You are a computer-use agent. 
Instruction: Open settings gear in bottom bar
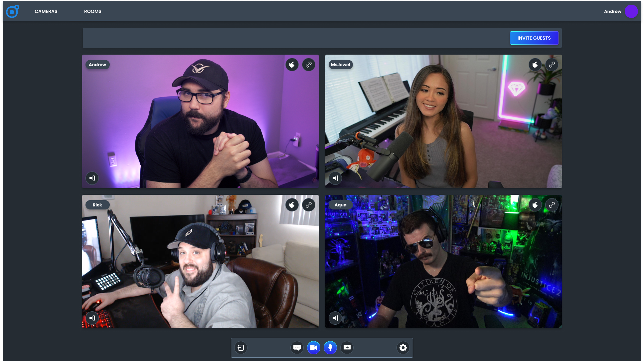[x=403, y=348]
